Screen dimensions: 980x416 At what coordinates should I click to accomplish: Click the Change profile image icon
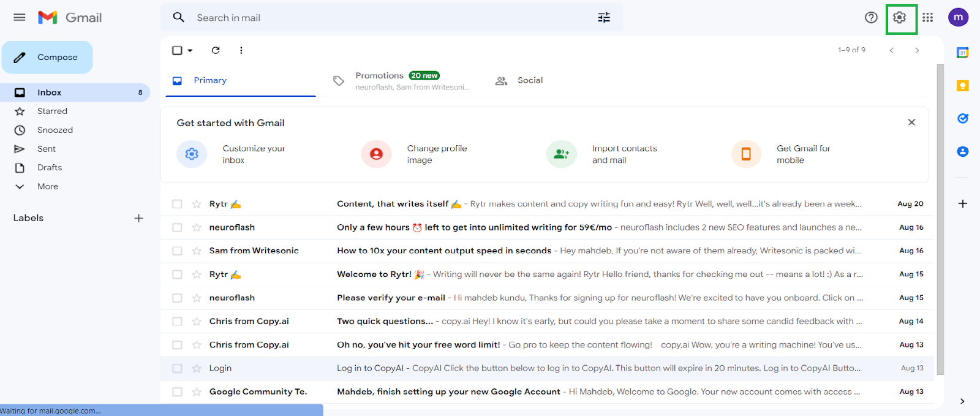coord(376,154)
